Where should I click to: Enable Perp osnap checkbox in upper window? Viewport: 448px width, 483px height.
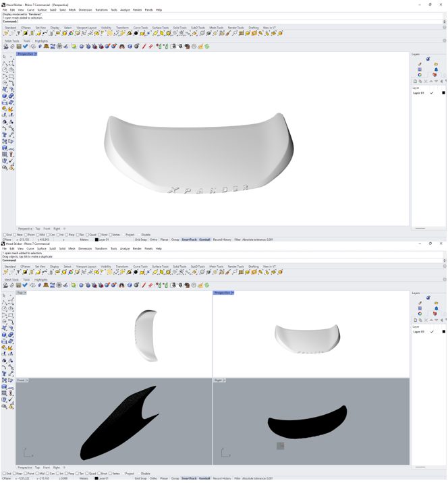[x=67, y=235]
